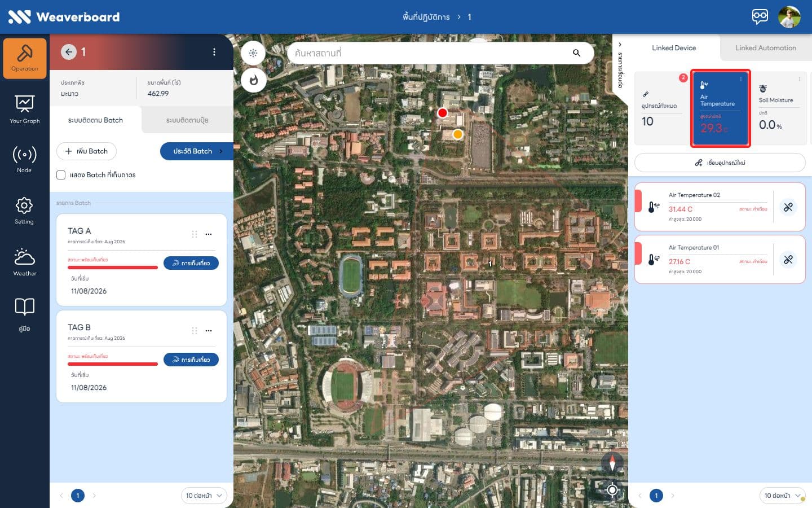Click the red marker on the map
Image resolution: width=812 pixels, height=508 pixels.
tap(443, 113)
